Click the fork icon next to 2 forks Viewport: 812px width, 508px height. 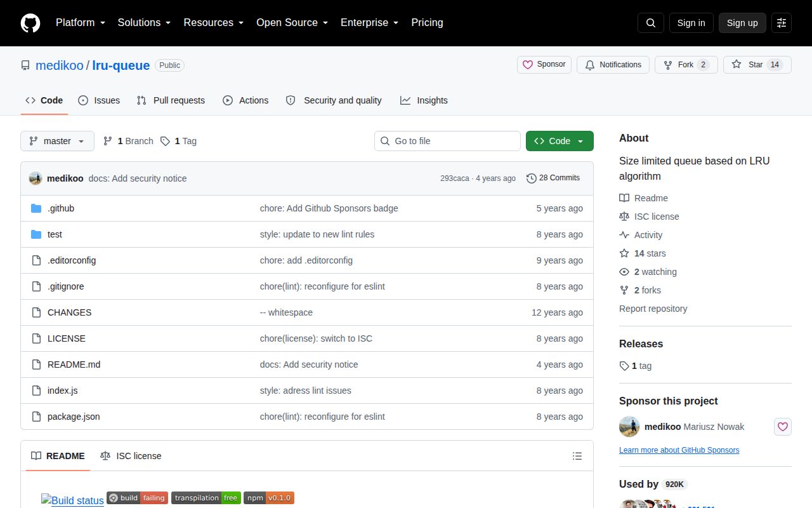[624, 290]
